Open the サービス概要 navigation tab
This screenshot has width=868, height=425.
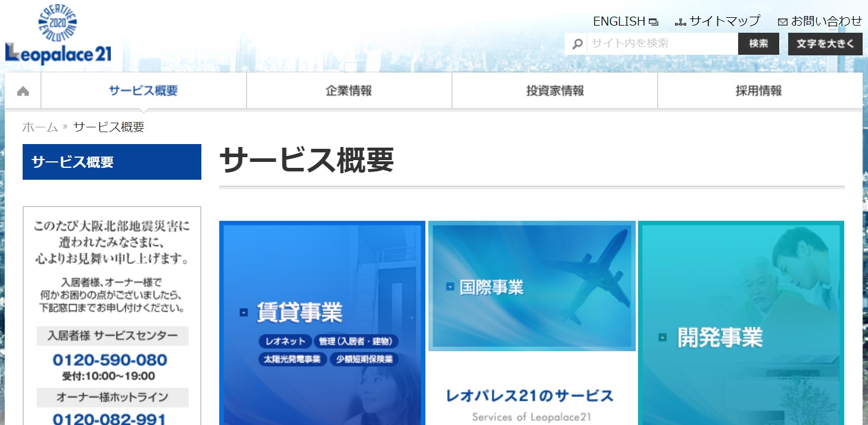click(x=144, y=91)
